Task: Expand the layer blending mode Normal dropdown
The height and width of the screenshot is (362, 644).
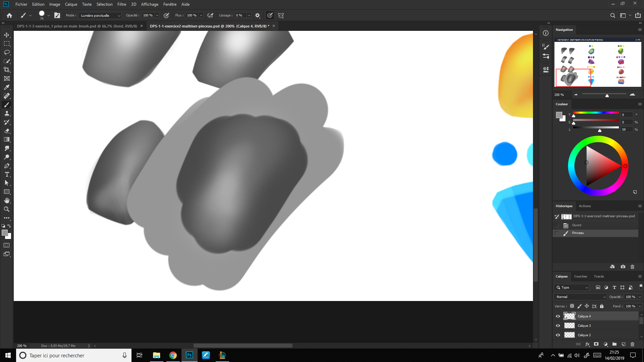Action: pos(580,297)
